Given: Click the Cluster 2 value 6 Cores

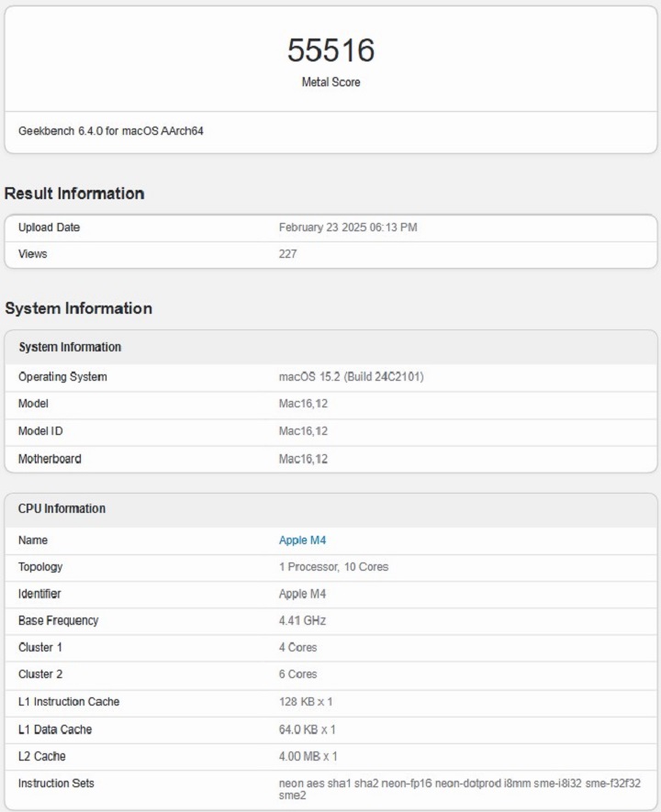Looking at the screenshot, I should click(x=297, y=673).
